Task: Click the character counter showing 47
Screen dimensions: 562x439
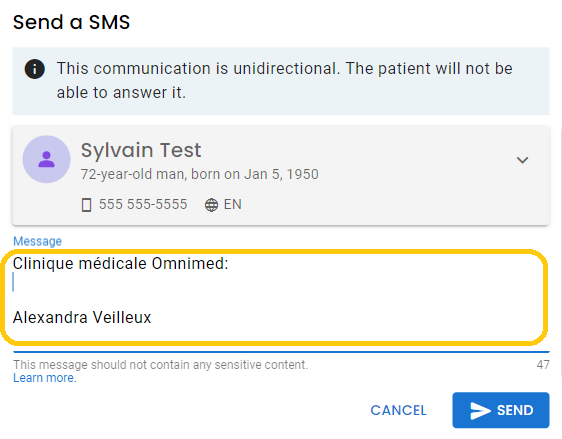Action: pos(543,364)
